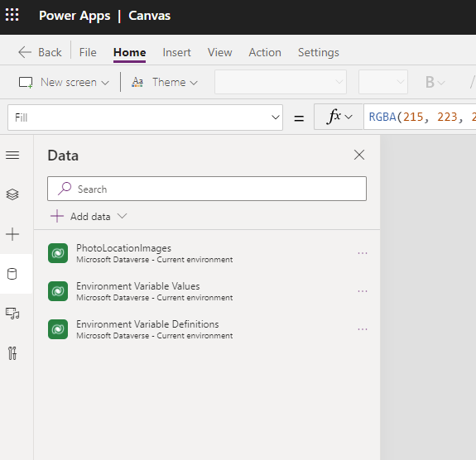Open the app launcher waffle icon
476x460 pixels.
pos(12,15)
